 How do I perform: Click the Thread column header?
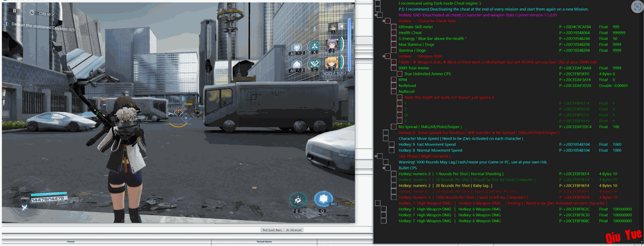(70, 242)
